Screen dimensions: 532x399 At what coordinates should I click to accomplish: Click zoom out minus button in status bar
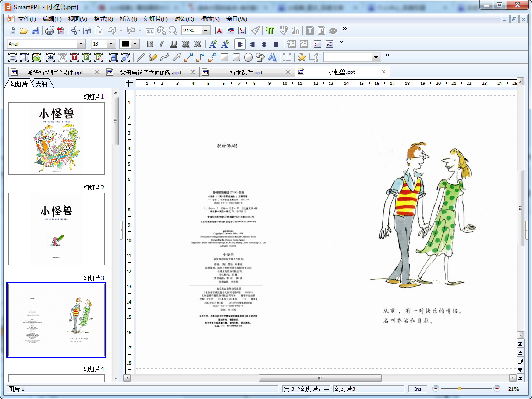tap(436, 388)
